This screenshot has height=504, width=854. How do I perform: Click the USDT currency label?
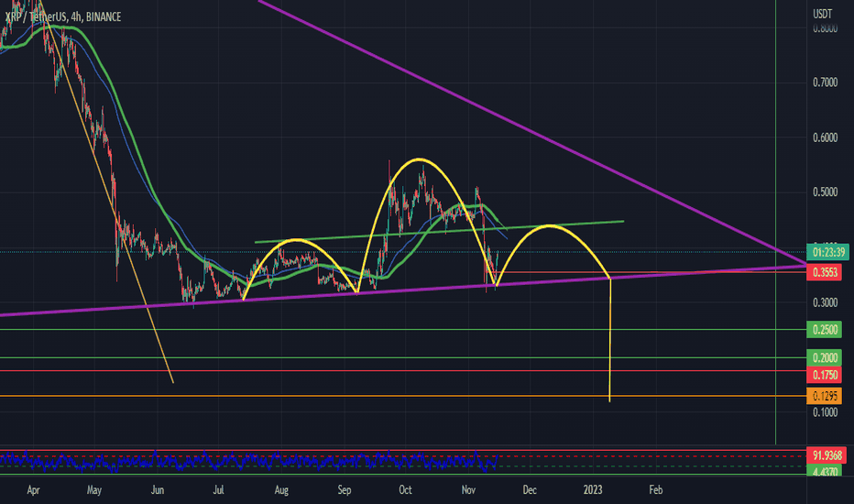click(823, 15)
